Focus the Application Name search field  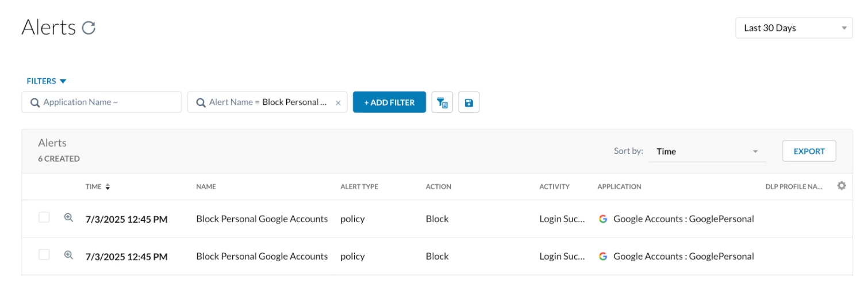[102, 102]
